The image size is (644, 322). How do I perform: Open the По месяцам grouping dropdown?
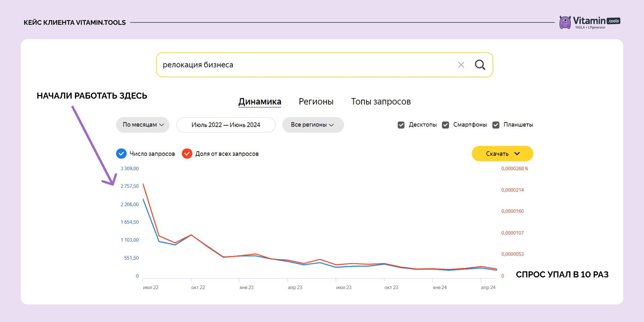[x=143, y=125]
